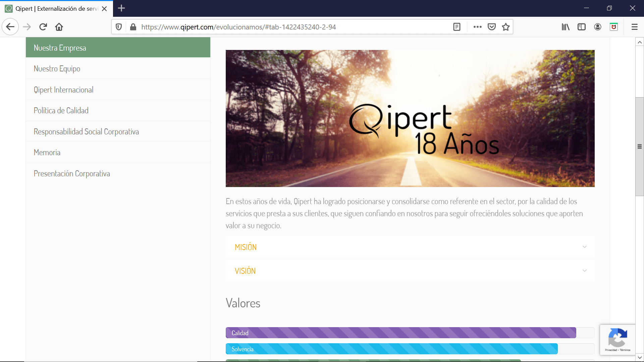Select the Qipert Externalización tab

56,9
